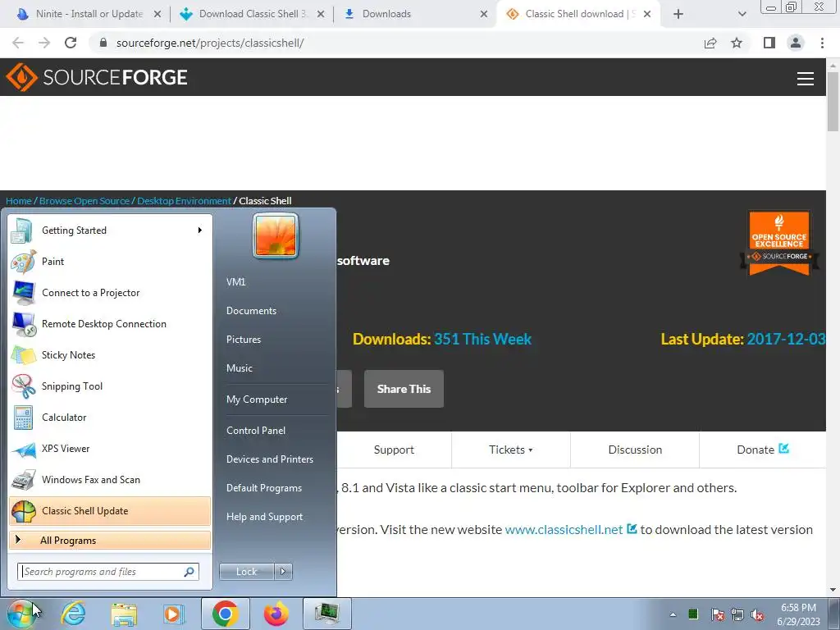Click the Start orb button
840x630 pixels.
point(22,614)
